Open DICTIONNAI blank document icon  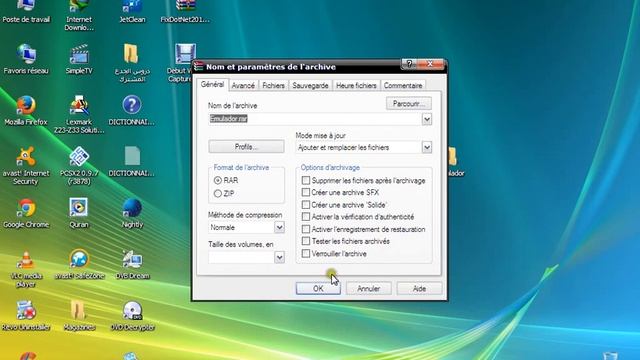click(131, 162)
